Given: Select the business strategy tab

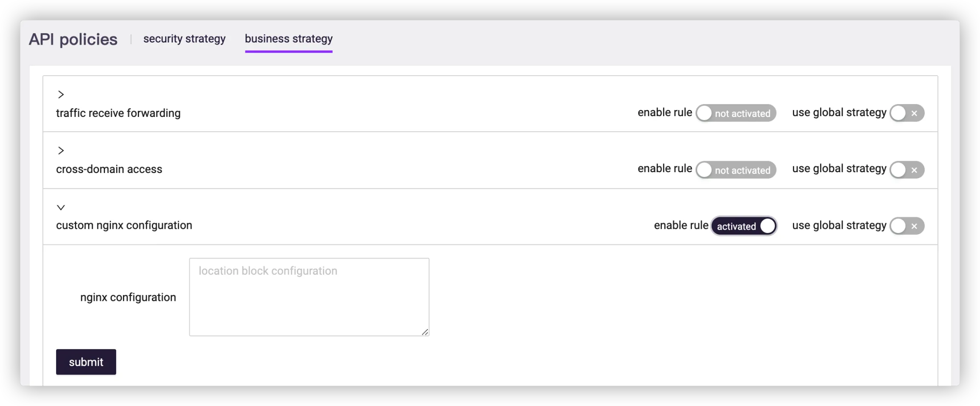Looking at the screenshot, I should pos(288,39).
